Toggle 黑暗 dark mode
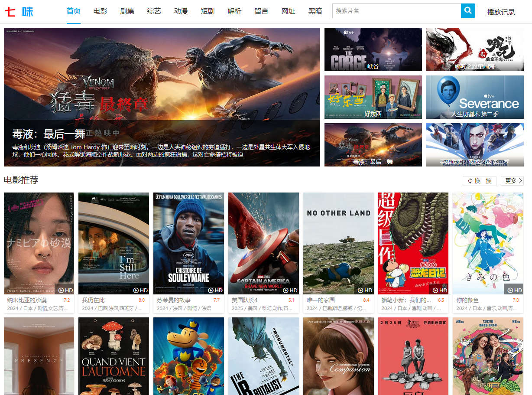This screenshot has width=532, height=395. pyautogui.click(x=315, y=11)
